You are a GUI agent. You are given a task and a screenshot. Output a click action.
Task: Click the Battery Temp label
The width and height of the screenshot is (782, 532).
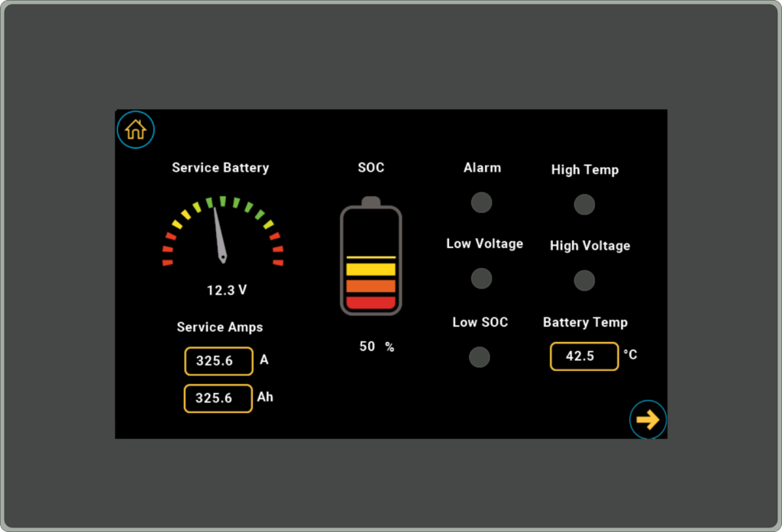[x=585, y=322]
